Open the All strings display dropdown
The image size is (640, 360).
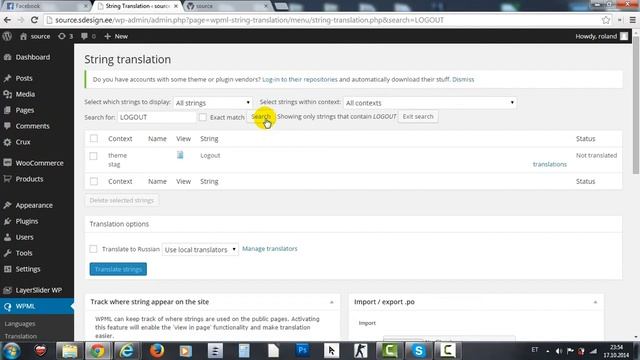pos(213,103)
